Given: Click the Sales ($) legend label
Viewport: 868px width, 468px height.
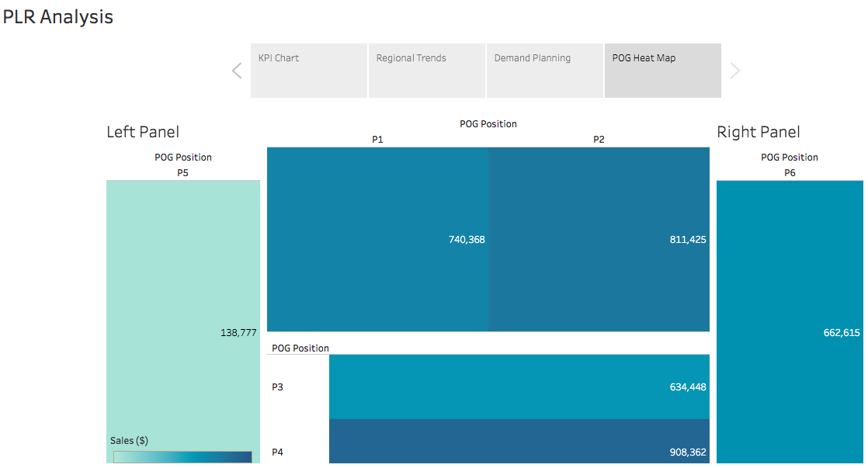Looking at the screenshot, I should [x=129, y=440].
